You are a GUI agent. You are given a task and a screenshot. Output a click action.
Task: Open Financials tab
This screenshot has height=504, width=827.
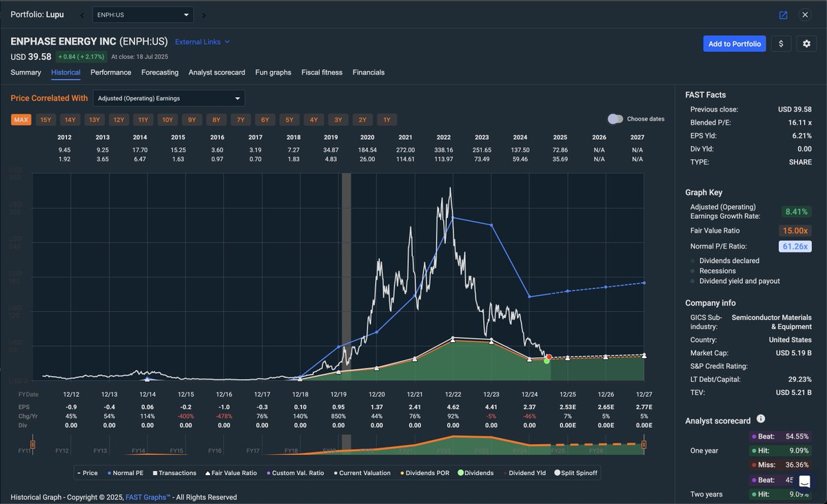[369, 72]
